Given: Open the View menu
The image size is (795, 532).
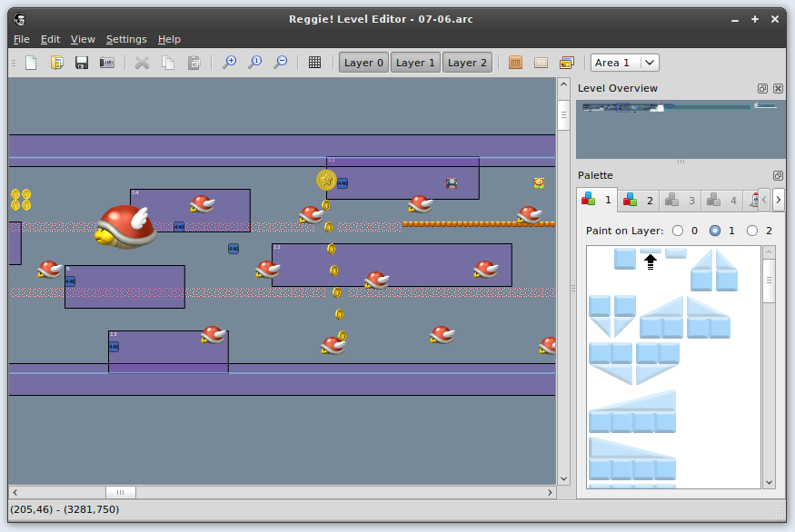Looking at the screenshot, I should 83,39.
